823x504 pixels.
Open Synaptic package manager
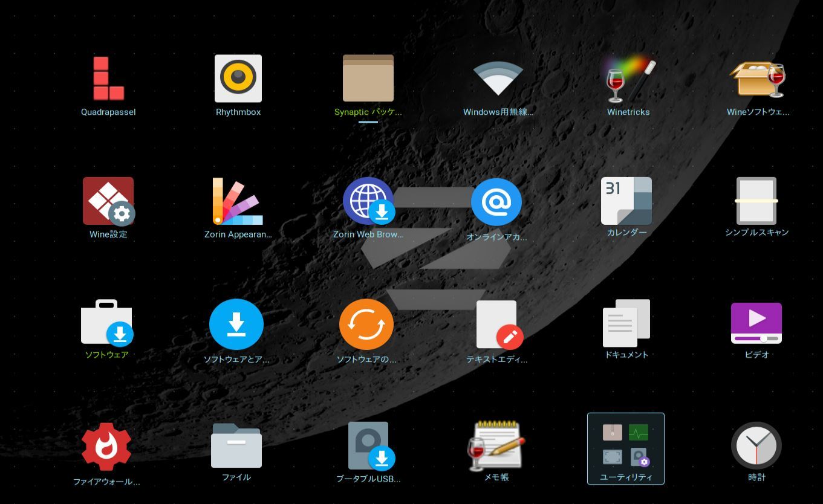coord(368,79)
